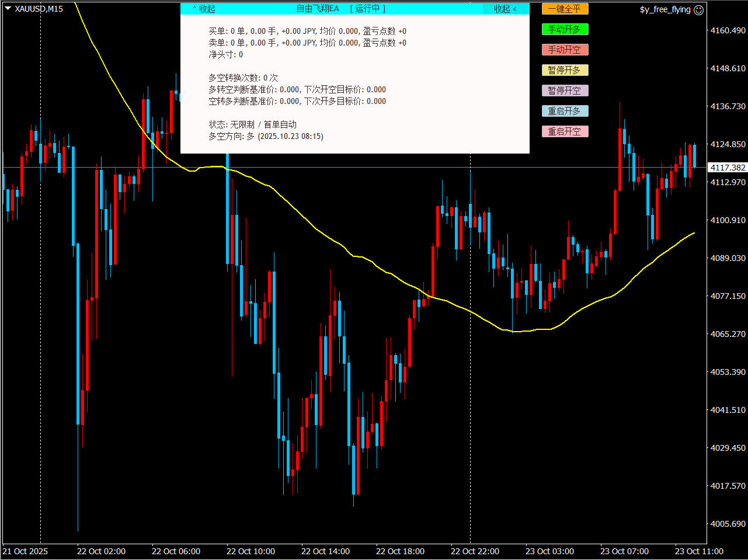Select the 多空方向 direction line in panel
Screen dimensions: 748x560
pyautogui.click(x=266, y=136)
